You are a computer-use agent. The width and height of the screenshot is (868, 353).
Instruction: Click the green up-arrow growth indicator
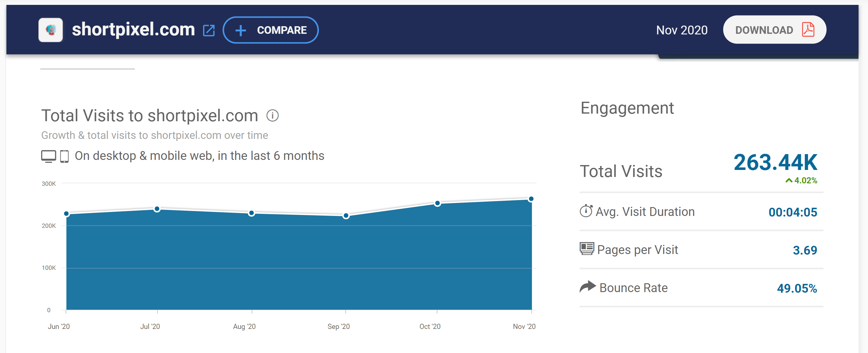pyautogui.click(x=788, y=180)
